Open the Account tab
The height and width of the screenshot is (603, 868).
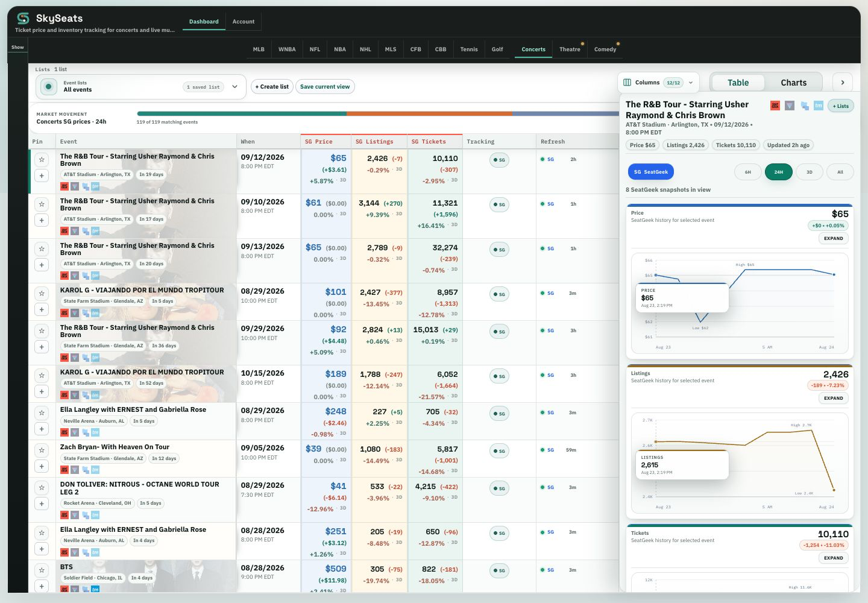(244, 22)
